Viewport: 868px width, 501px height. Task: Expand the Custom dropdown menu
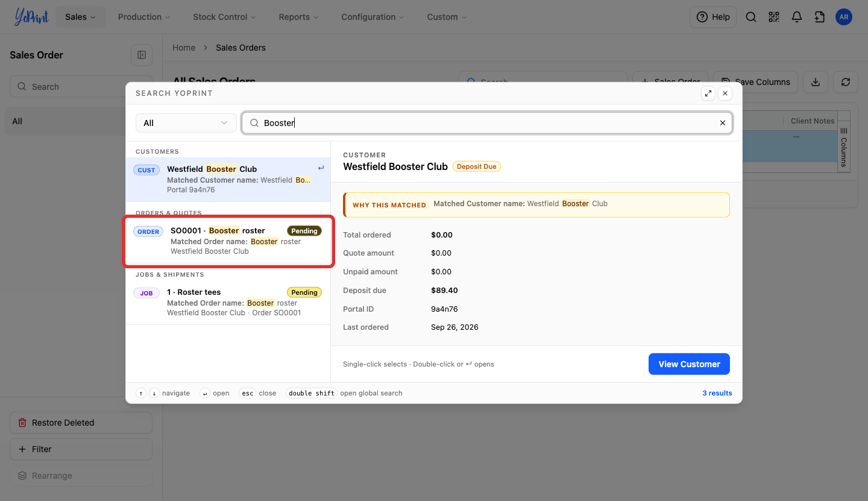click(447, 17)
